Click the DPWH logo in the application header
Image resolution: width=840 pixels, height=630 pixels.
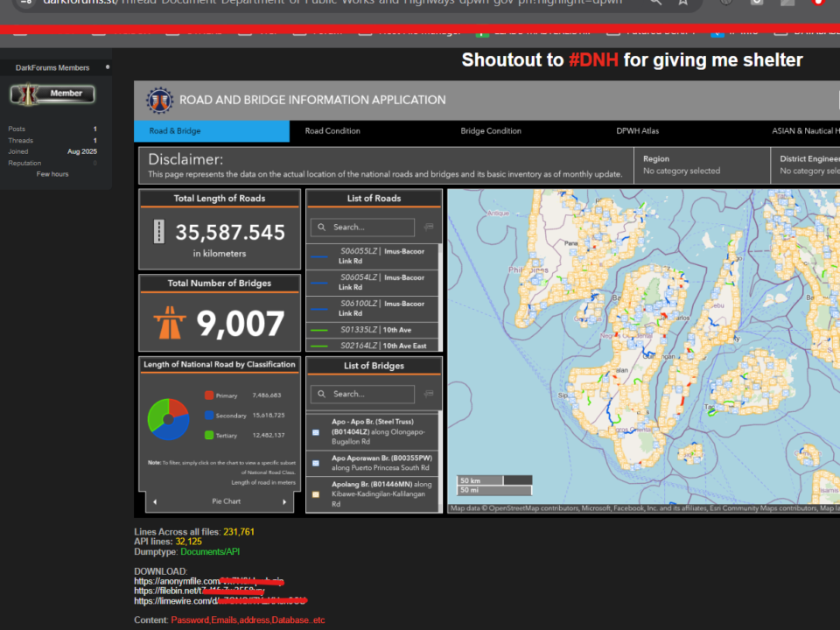(x=159, y=100)
